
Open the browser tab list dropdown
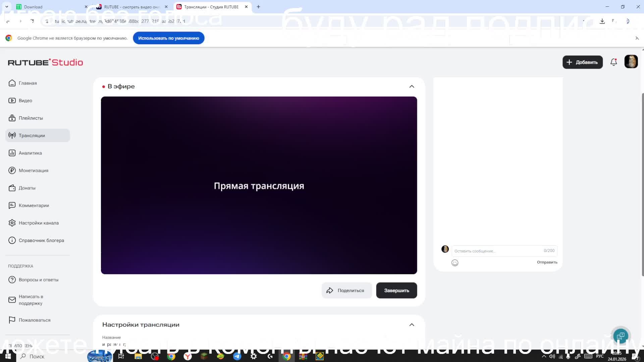tap(7, 7)
